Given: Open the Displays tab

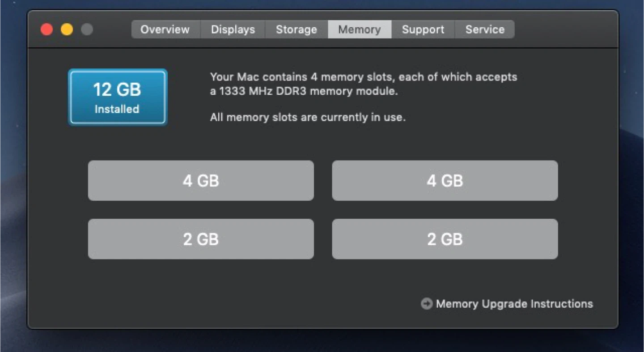Looking at the screenshot, I should (233, 30).
